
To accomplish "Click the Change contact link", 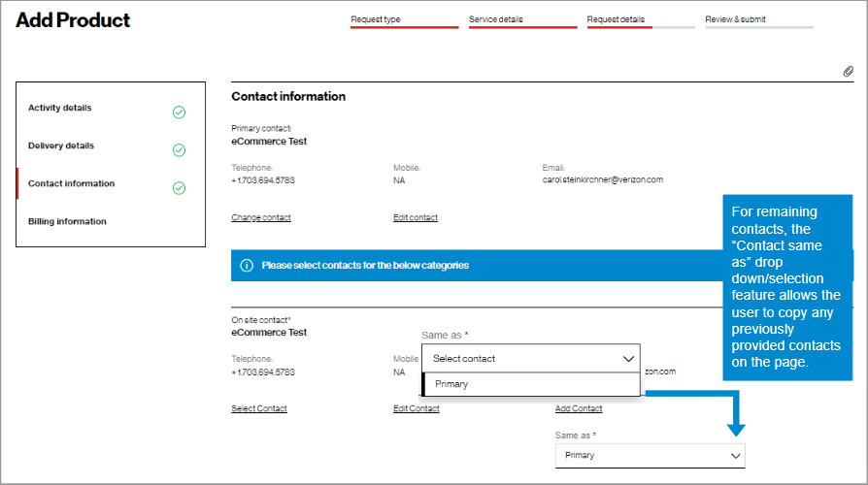I will pyautogui.click(x=261, y=217).
